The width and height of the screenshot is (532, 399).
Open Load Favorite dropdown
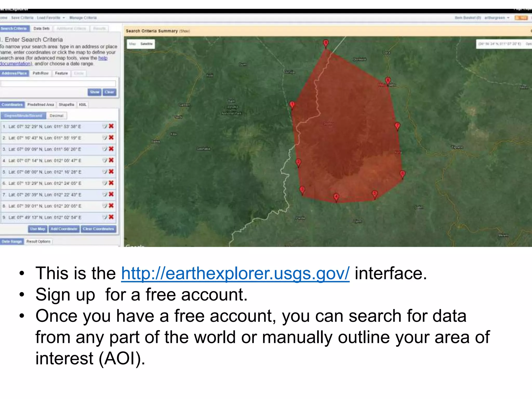click(x=51, y=18)
